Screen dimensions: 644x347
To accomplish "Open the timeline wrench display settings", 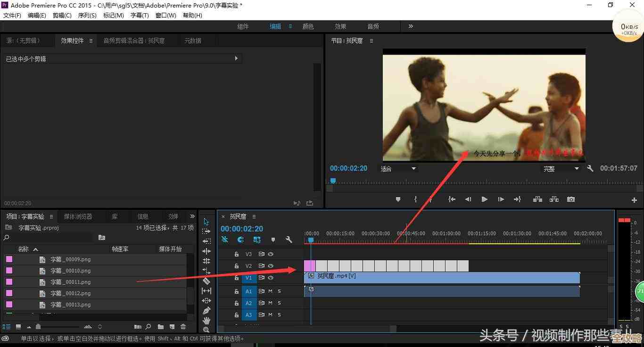I will click(x=289, y=240).
